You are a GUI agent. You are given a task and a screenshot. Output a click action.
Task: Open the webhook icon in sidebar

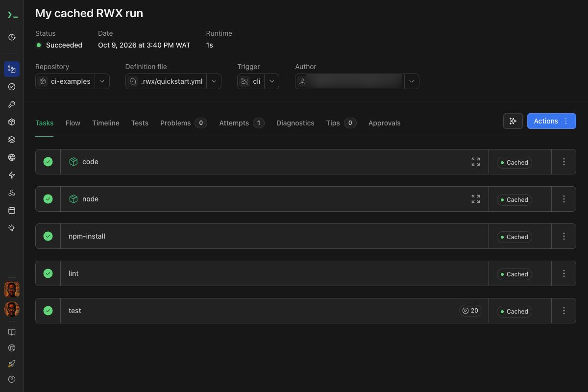point(12,193)
